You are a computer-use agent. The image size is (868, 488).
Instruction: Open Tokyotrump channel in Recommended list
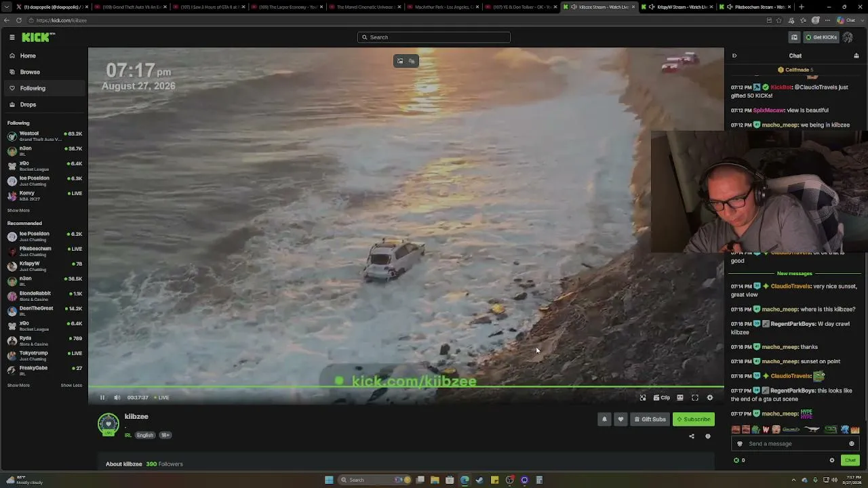[x=44, y=356]
